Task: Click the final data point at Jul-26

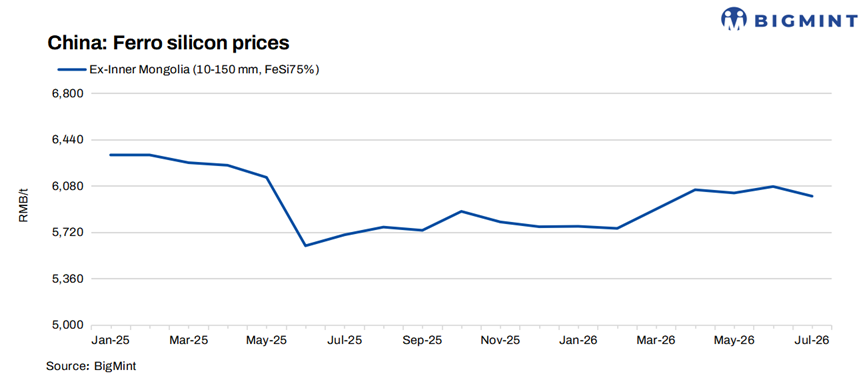Action: pyautogui.click(x=812, y=196)
